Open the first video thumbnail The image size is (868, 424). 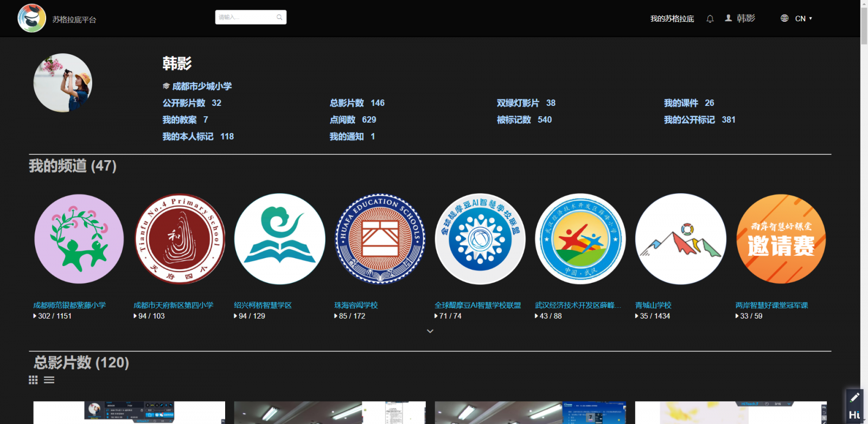point(129,413)
